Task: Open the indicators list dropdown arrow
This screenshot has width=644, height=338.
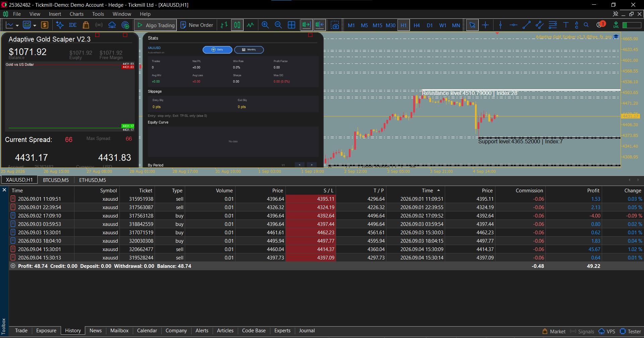Action: click(x=35, y=26)
